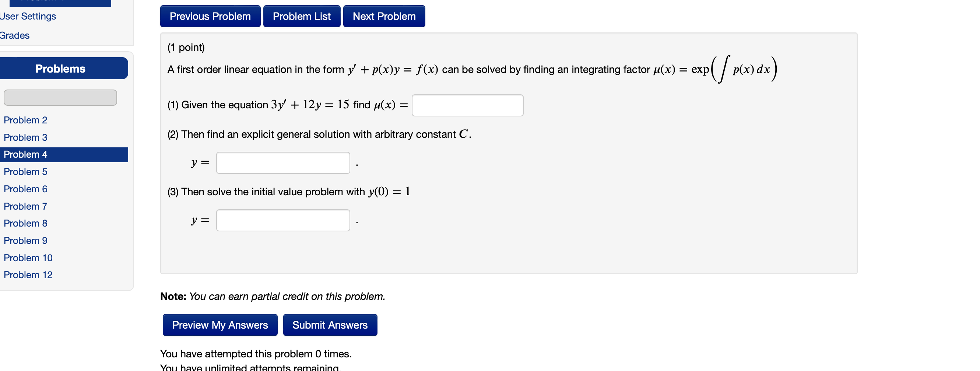Navigate to Problem 5
Viewport: 980px width, 371px height.
click(x=25, y=172)
